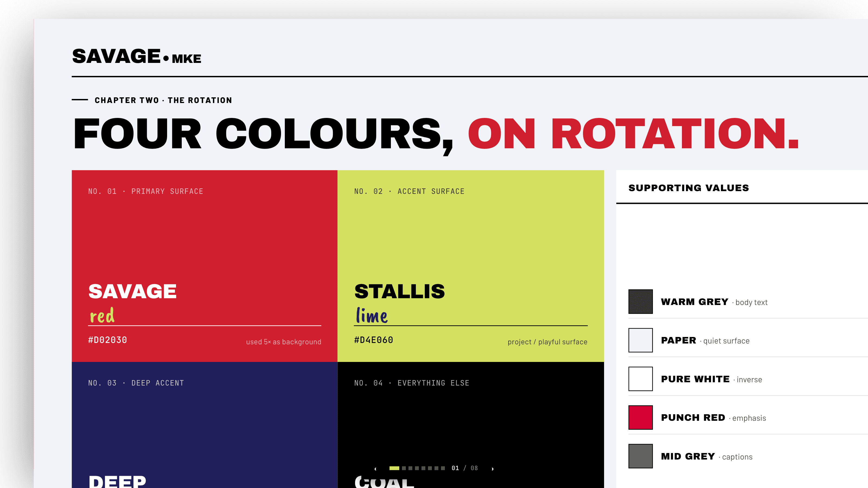Image resolution: width=868 pixels, height=488 pixels.
Task: Click the 'SUPPORTING VALUES' panel heading
Action: coord(689,188)
